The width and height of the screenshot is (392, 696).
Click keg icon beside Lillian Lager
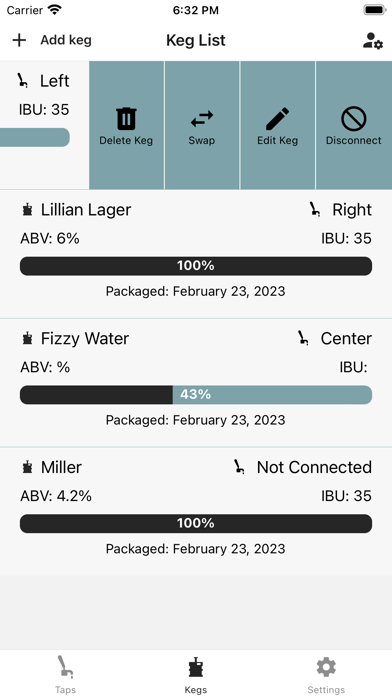pos(28,210)
